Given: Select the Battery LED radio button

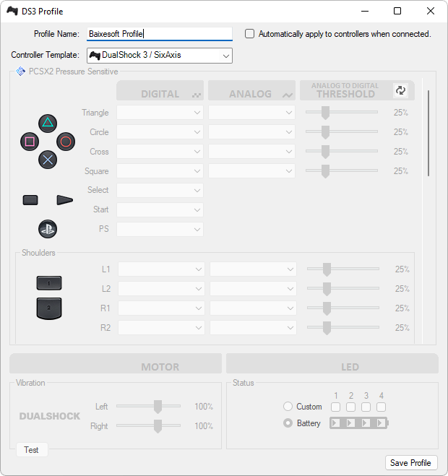Looking at the screenshot, I should point(288,423).
